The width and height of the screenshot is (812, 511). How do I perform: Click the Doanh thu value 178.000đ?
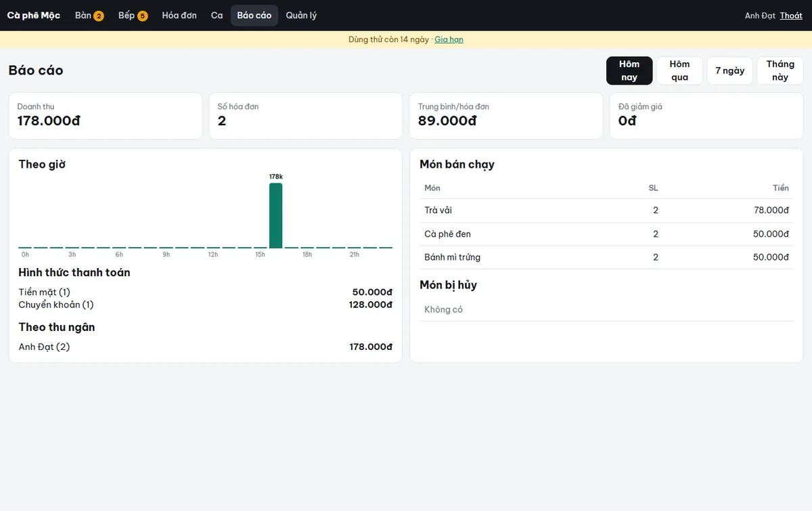coord(49,121)
